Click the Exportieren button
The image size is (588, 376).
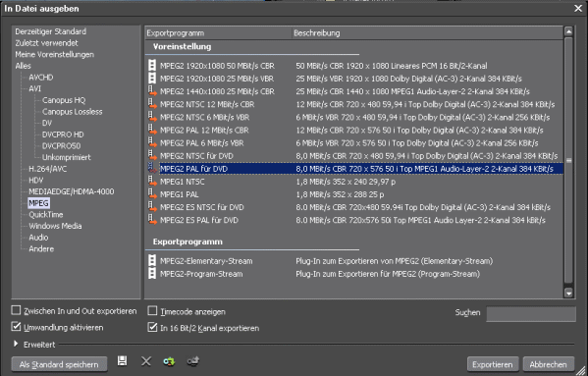493,364
